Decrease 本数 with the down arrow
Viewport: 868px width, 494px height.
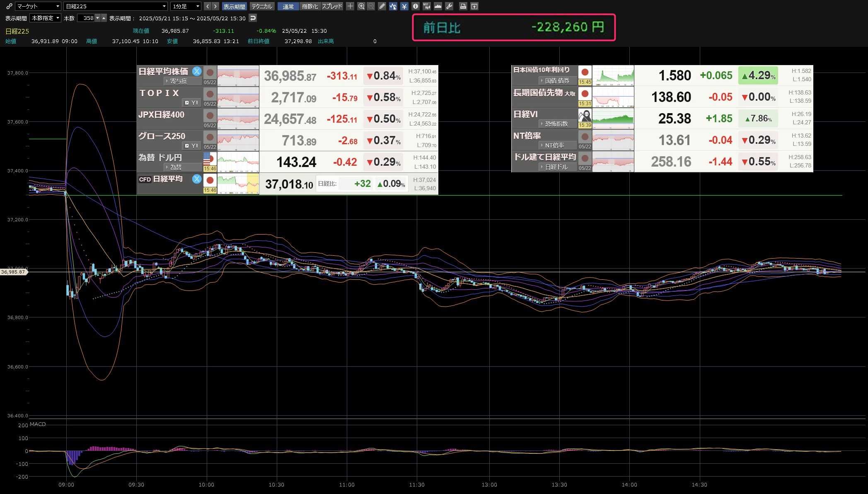(x=98, y=18)
